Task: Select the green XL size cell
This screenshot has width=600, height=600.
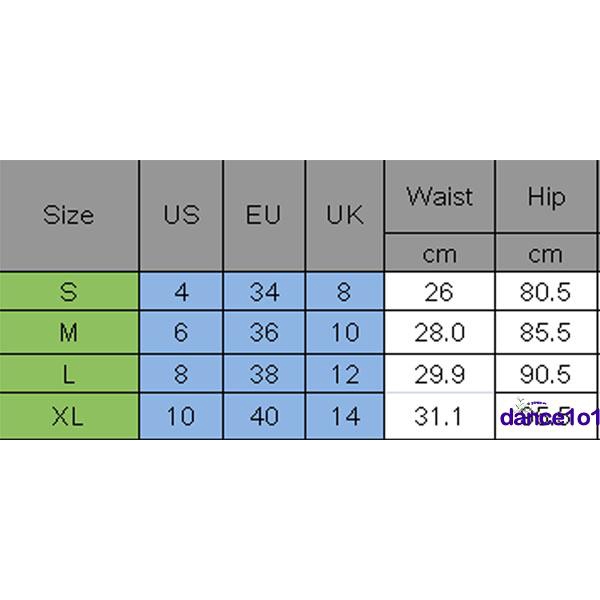Action: [x=69, y=416]
